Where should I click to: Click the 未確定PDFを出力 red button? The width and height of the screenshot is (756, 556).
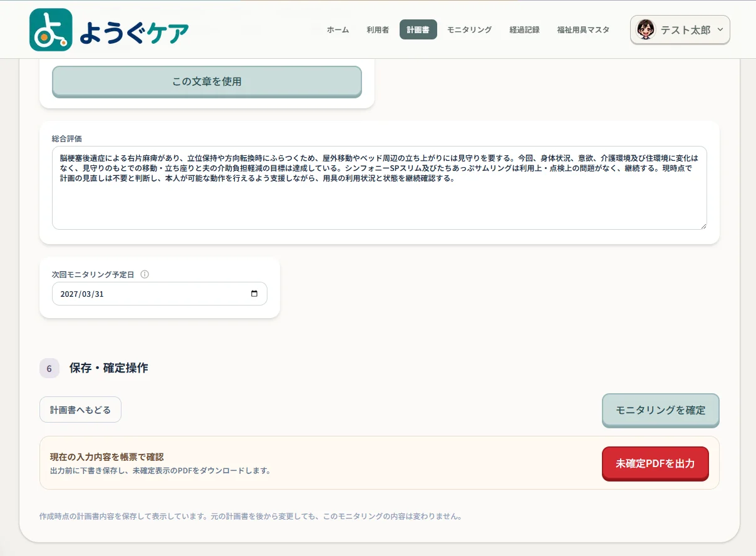tap(655, 463)
